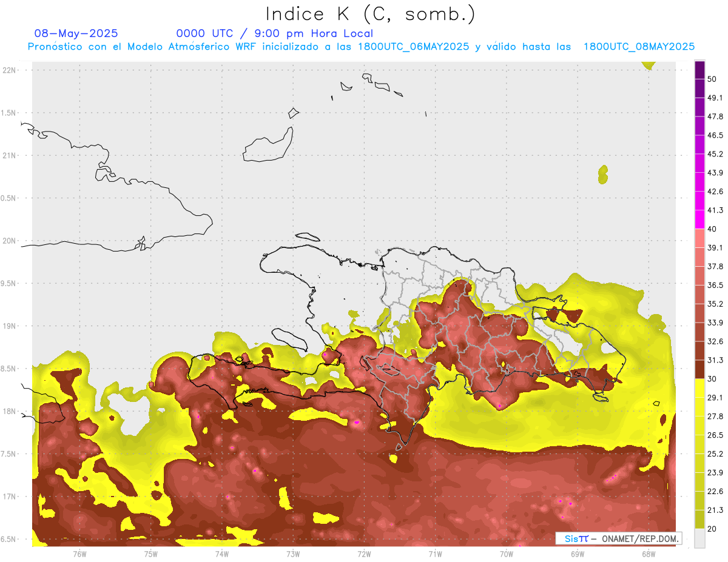Viewport: 728px width, 562px height.
Task: Click the colorbar value "39.1"
Action: [x=715, y=247]
